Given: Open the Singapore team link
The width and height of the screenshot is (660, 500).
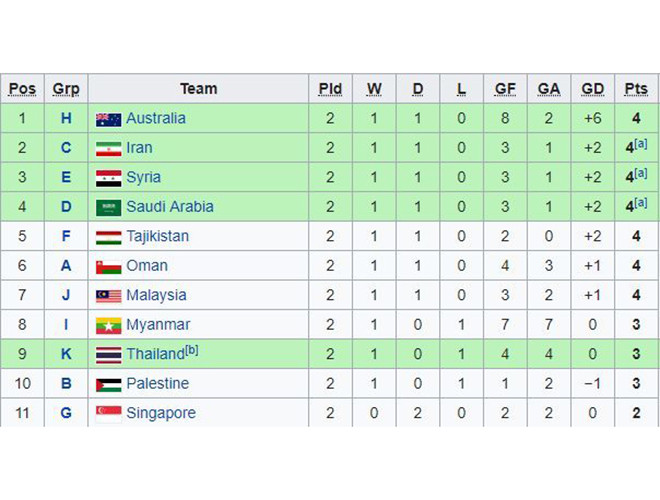Looking at the screenshot, I should [160, 413].
